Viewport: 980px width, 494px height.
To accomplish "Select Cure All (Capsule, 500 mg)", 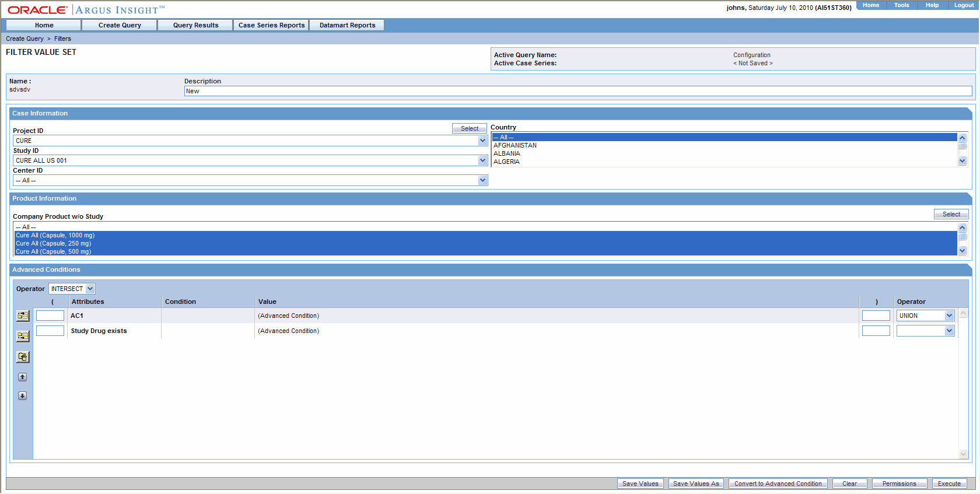I will [485, 251].
